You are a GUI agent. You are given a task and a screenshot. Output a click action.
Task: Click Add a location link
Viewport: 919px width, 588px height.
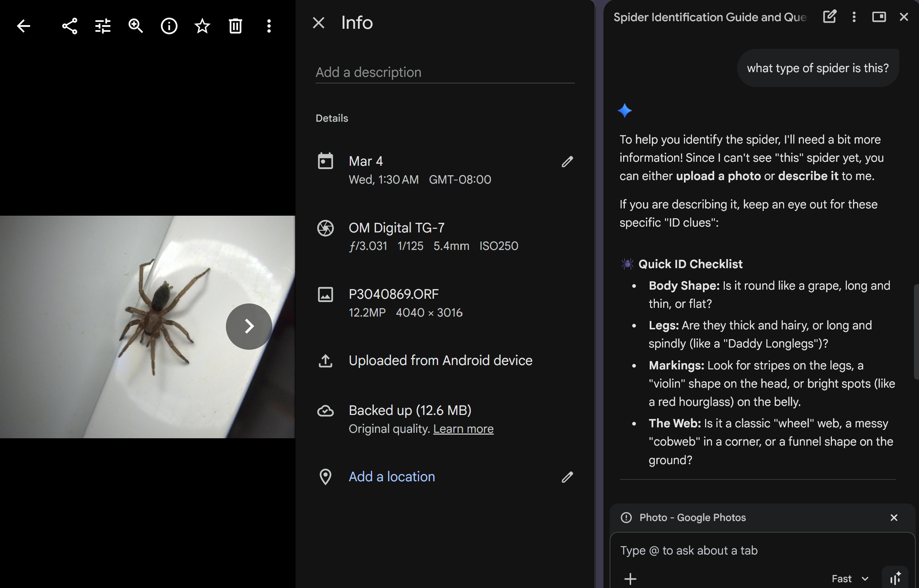point(391,477)
